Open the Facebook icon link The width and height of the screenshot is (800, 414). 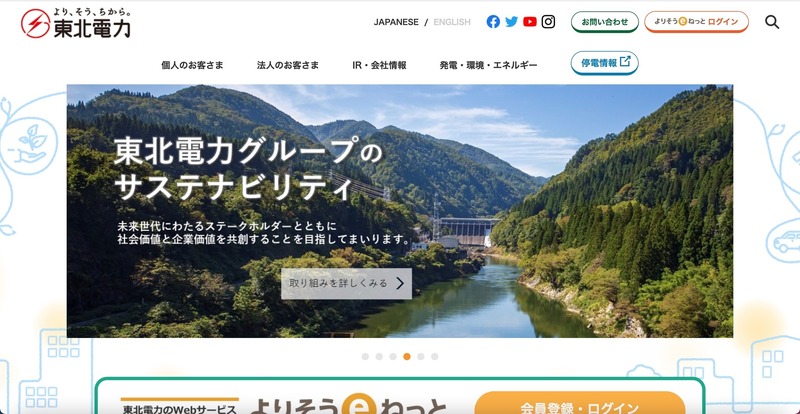click(x=493, y=22)
